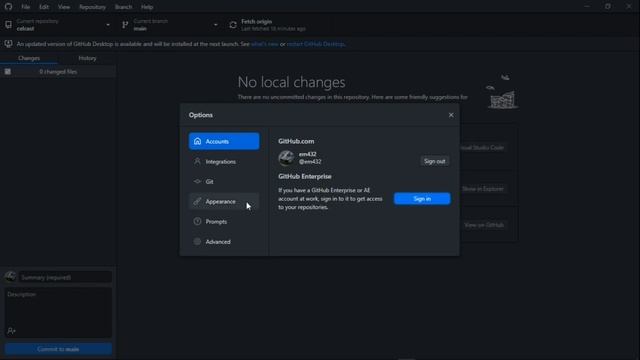This screenshot has width=640, height=360.
Task: Click the Prompts question icon
Action: (x=198, y=221)
